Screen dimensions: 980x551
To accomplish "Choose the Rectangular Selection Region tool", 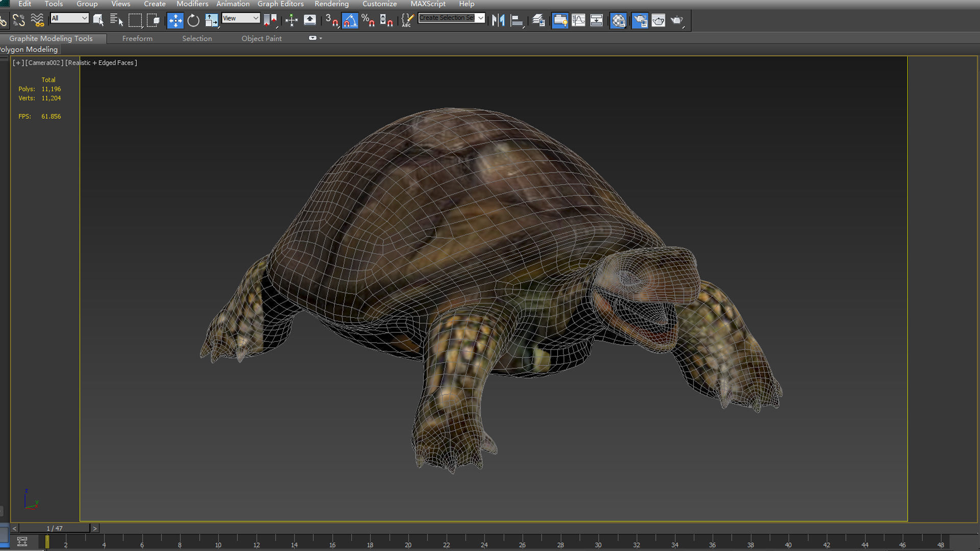I will point(135,20).
